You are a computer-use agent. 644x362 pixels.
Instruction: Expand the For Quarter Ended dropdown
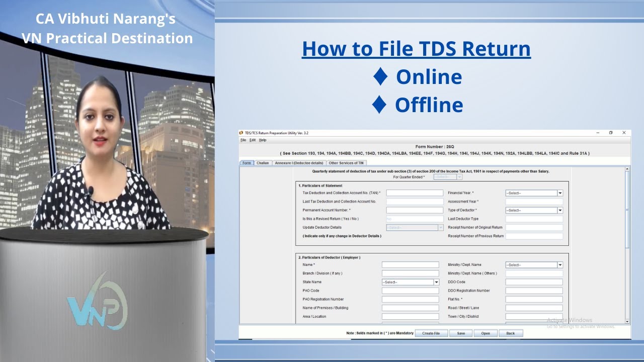tap(447, 177)
